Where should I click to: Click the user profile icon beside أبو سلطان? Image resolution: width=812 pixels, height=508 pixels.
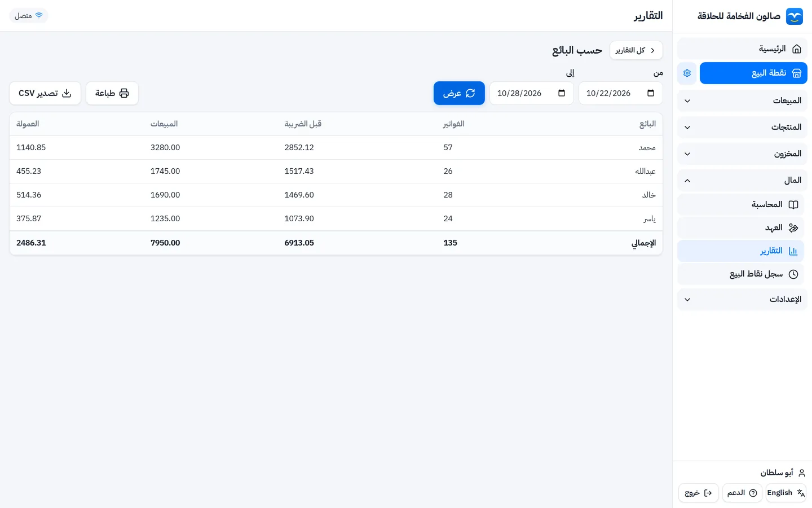pyautogui.click(x=801, y=473)
